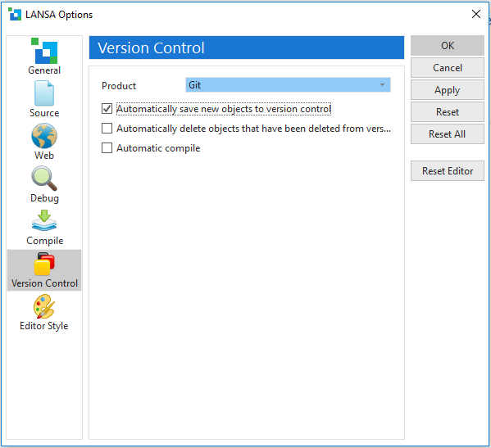Click the Reset Editor button
This screenshot has height=448, width=491.
coord(448,171)
